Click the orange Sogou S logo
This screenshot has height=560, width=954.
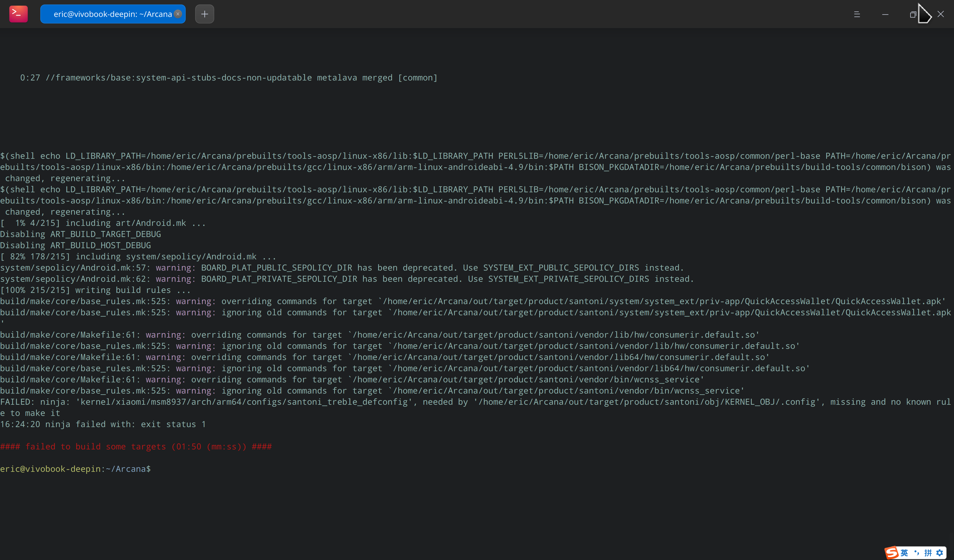[x=892, y=553]
